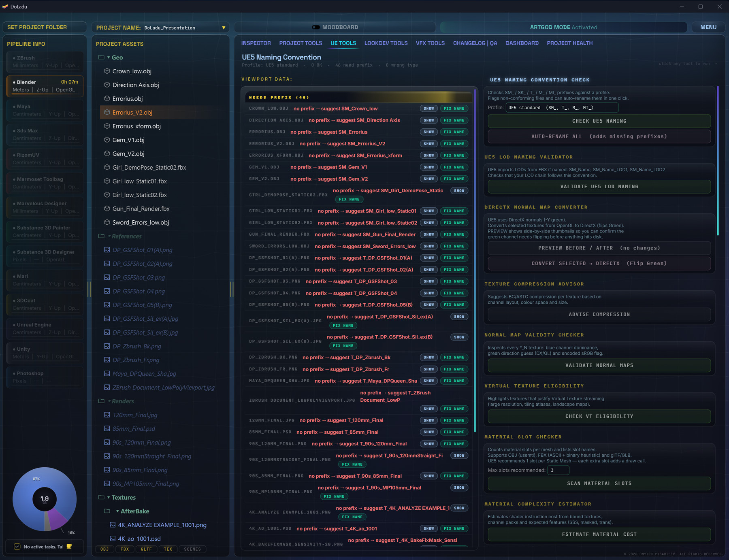729x560 pixels.
Task: Click the mesh icon beside Sword_Errors_low.obj
Action: [x=107, y=222]
